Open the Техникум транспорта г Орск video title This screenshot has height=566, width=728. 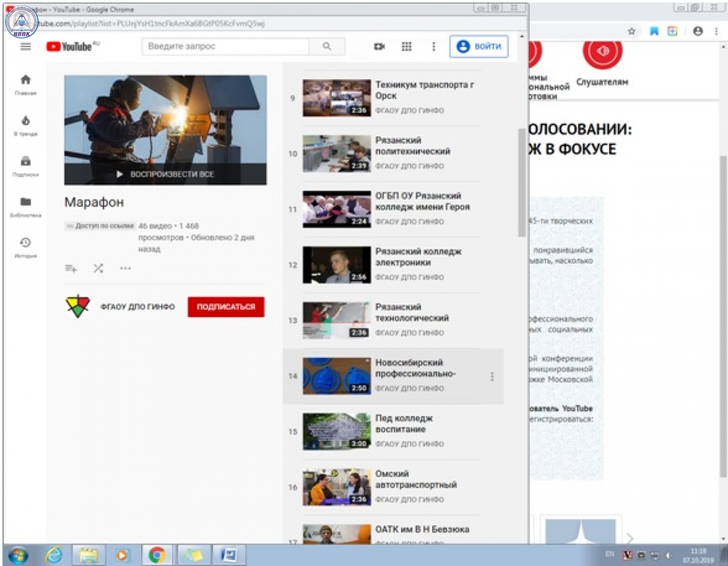tap(425, 90)
